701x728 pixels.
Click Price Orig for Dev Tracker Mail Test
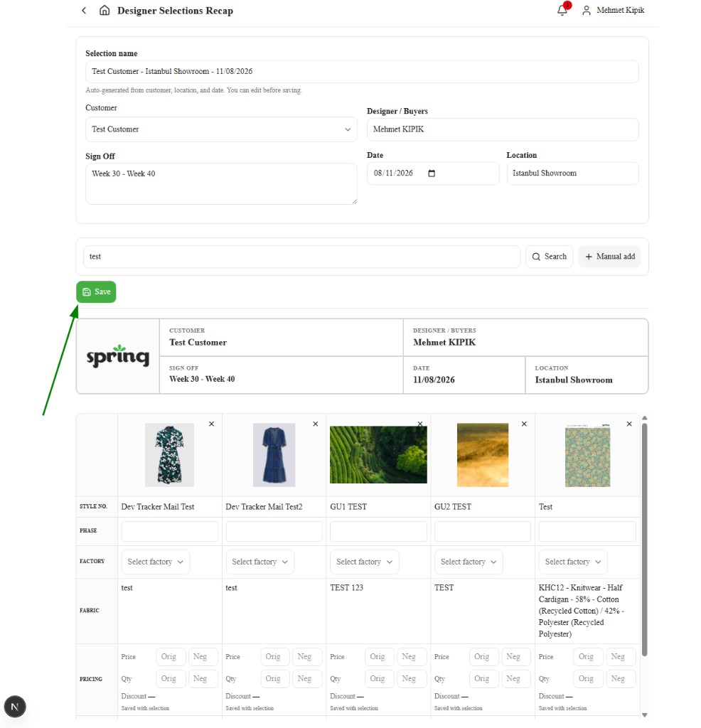pyautogui.click(x=171, y=656)
